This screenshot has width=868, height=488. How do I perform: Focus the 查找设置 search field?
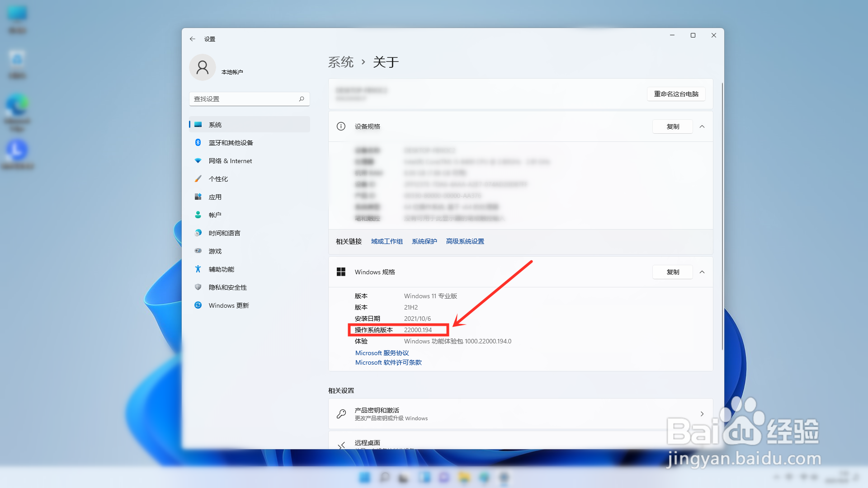click(249, 99)
